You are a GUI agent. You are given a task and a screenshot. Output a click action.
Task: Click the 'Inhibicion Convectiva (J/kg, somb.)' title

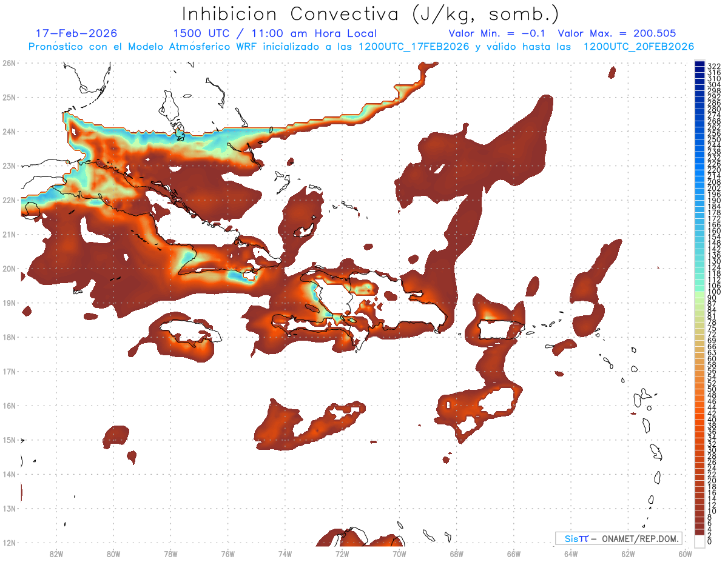coord(371,14)
